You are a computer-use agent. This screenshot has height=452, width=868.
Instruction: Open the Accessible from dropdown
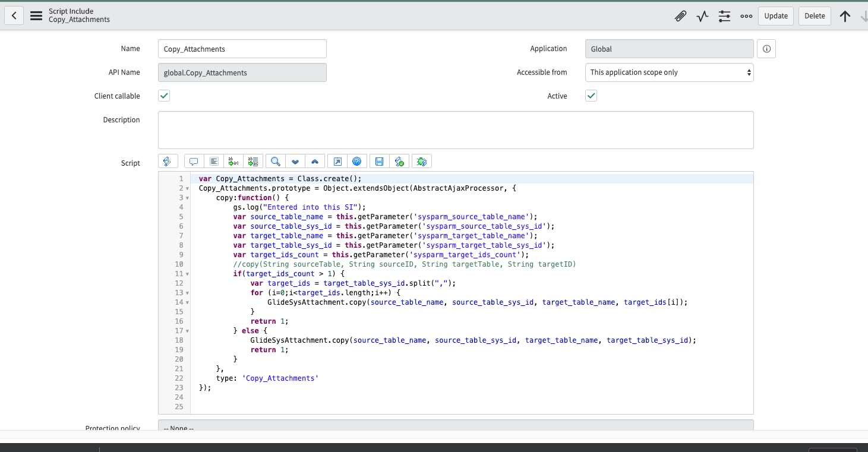[669, 72]
